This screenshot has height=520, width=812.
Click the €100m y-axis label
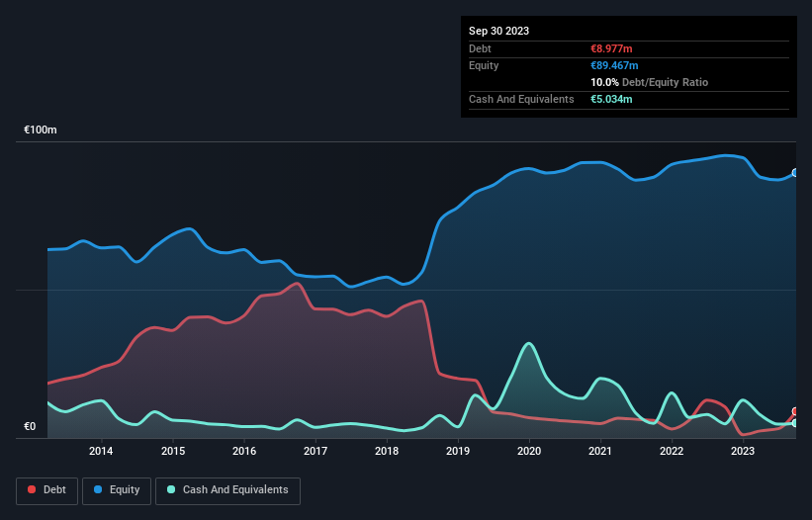click(41, 130)
